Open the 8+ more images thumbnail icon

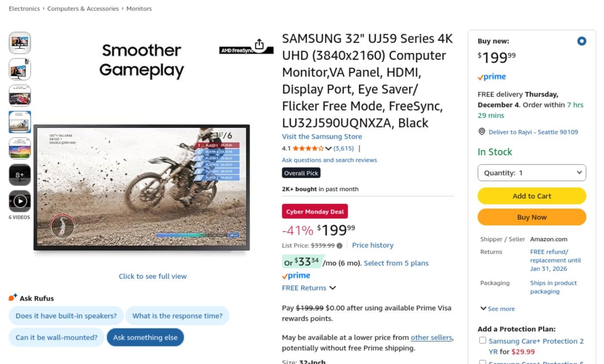tap(20, 175)
